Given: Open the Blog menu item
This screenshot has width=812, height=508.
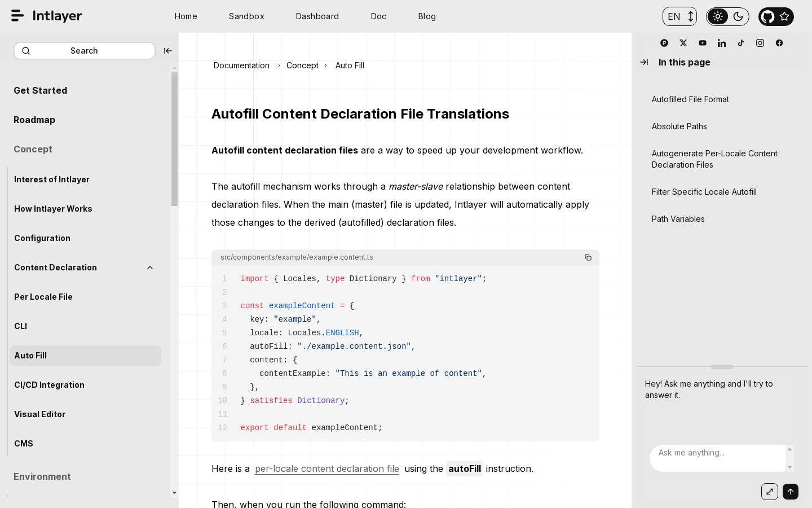Looking at the screenshot, I should pyautogui.click(x=427, y=16).
